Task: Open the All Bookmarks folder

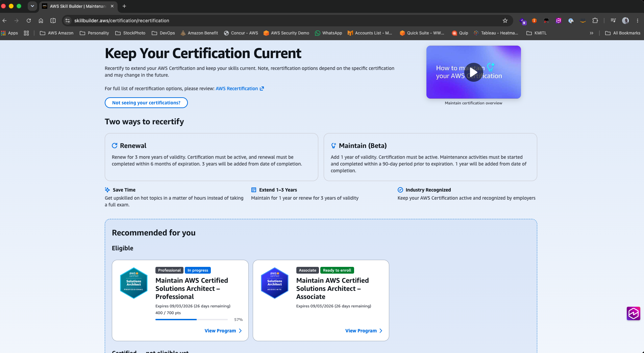Action: click(x=623, y=33)
